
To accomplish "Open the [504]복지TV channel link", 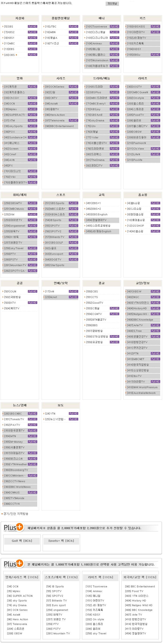I will (x=12, y=309).
